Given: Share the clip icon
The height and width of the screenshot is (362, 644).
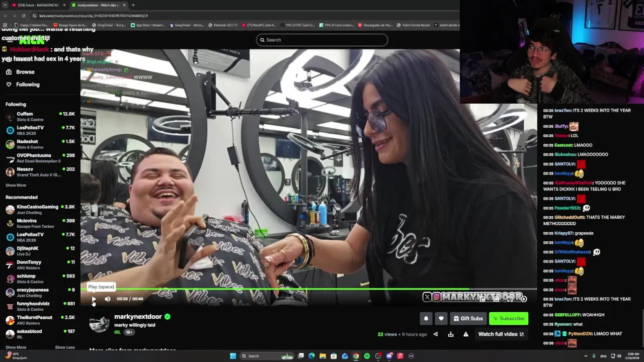Looking at the screenshot, I should [x=436, y=334].
